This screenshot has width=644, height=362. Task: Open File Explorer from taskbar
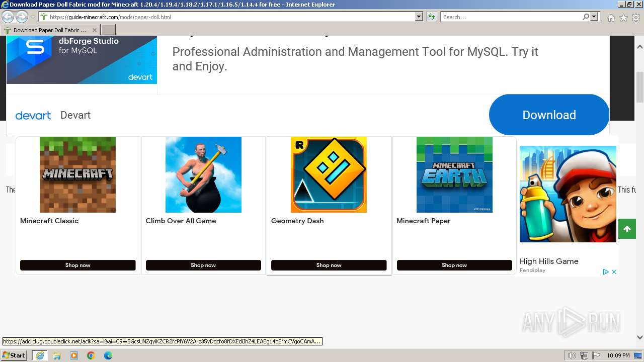click(x=57, y=355)
